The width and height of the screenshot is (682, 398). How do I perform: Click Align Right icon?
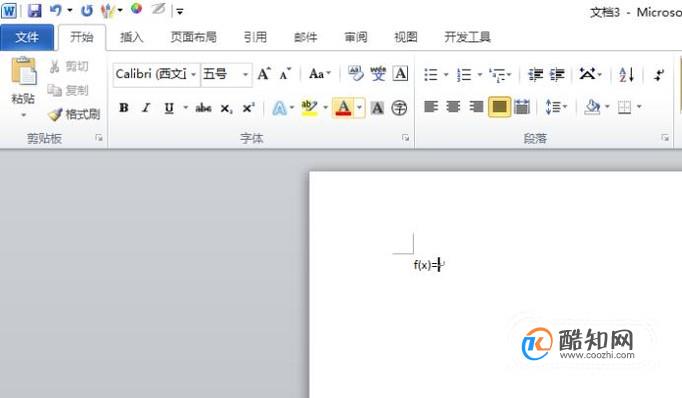pos(476,107)
